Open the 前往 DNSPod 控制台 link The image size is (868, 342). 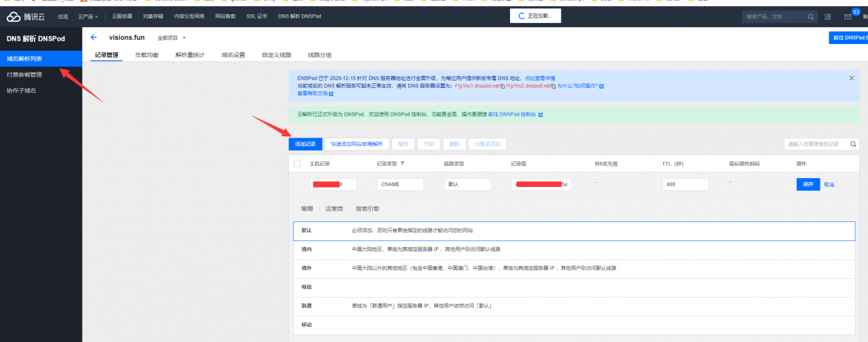512,114
